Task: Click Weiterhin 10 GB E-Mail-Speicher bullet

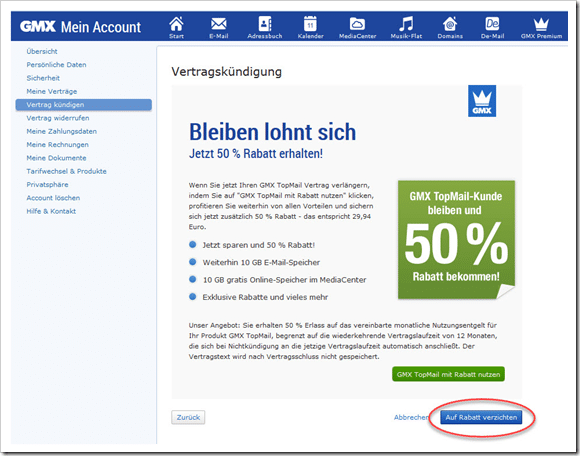Action: (261, 262)
